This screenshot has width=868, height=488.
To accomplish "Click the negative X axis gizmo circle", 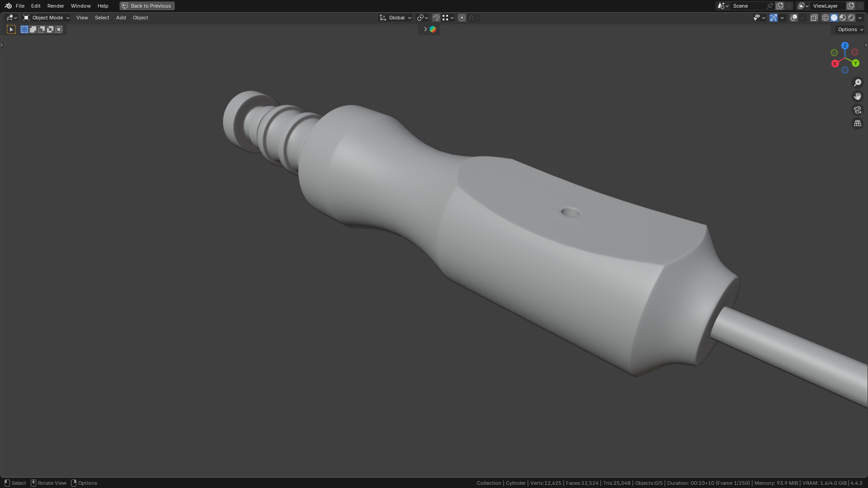I will click(855, 52).
